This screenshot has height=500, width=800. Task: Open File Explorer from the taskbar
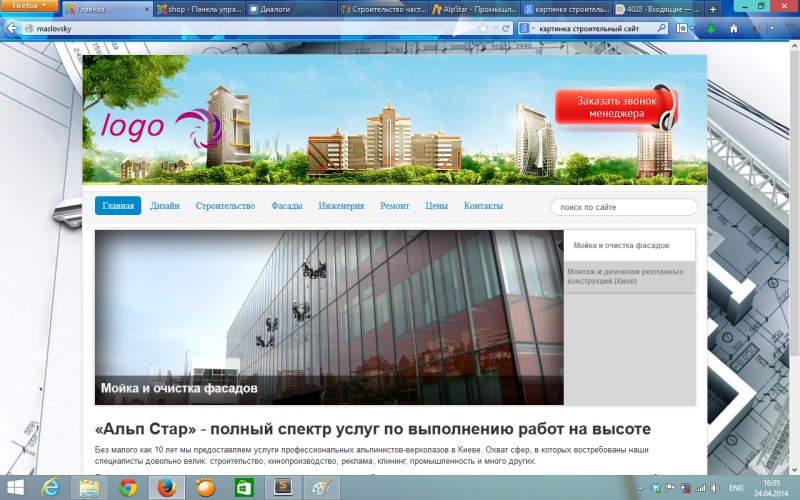click(x=89, y=488)
